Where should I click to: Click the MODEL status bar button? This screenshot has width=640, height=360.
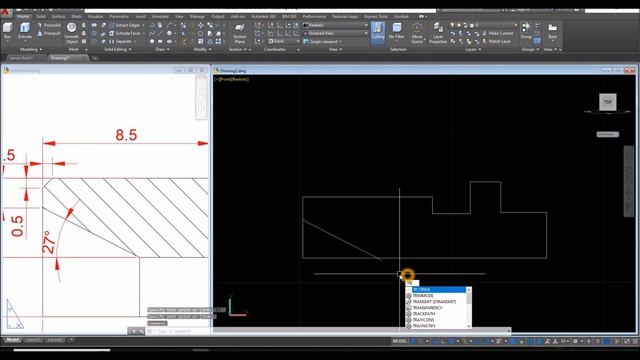click(x=400, y=341)
